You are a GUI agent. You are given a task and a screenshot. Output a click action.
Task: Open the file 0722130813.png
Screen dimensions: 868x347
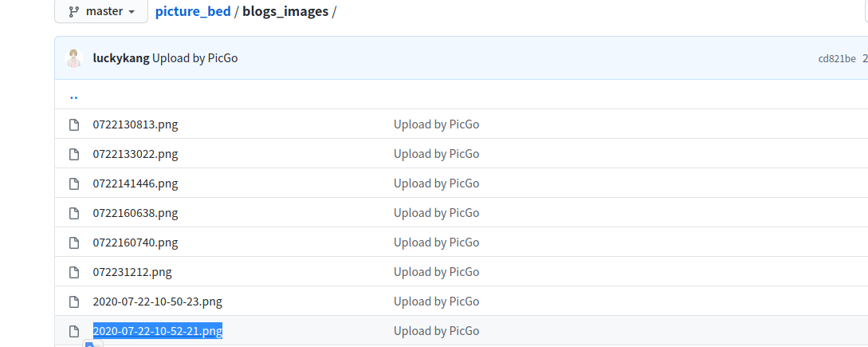coord(136,124)
